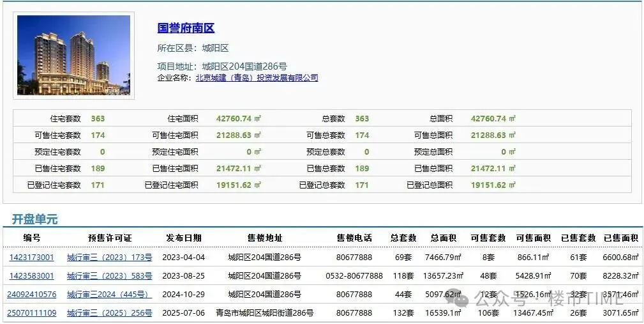
Task: Click the 总套数 column header
Action: pos(403,238)
